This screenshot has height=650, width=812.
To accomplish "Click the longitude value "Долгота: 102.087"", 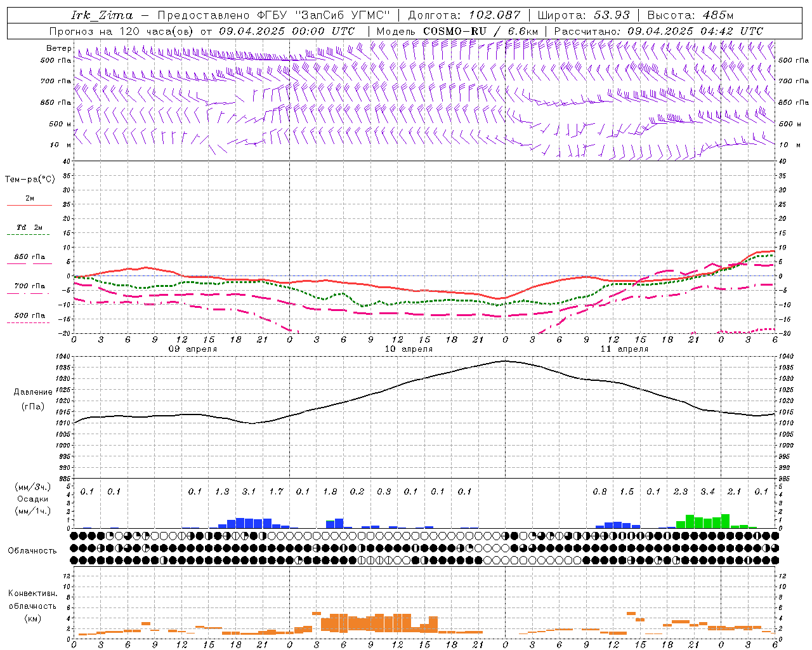I will pyautogui.click(x=464, y=15).
